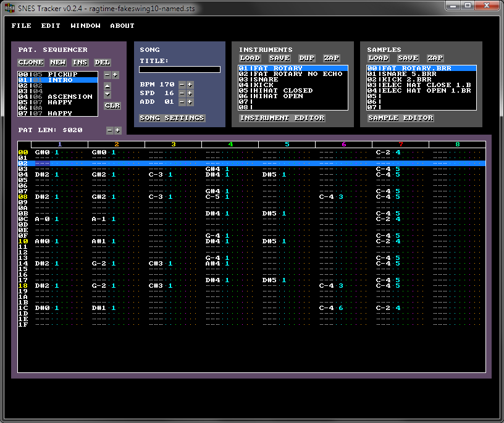Clone the selected pattern
This screenshot has height=423, width=504.
coord(31,62)
